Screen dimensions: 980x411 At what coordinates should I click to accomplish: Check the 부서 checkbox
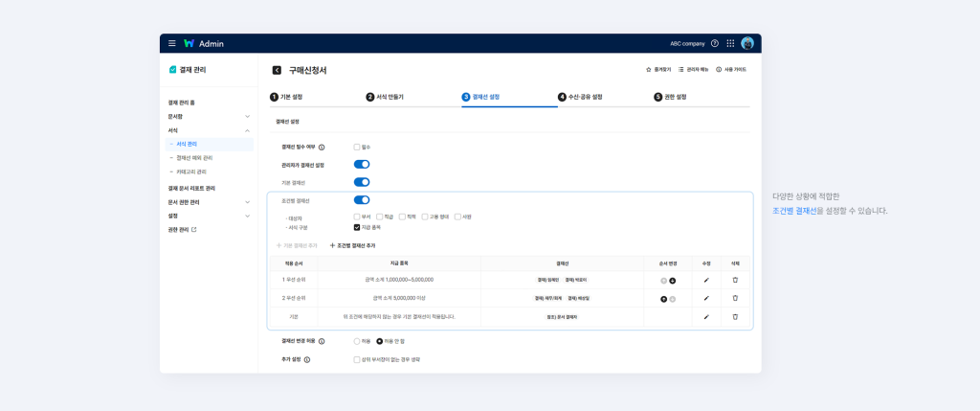tap(357, 217)
